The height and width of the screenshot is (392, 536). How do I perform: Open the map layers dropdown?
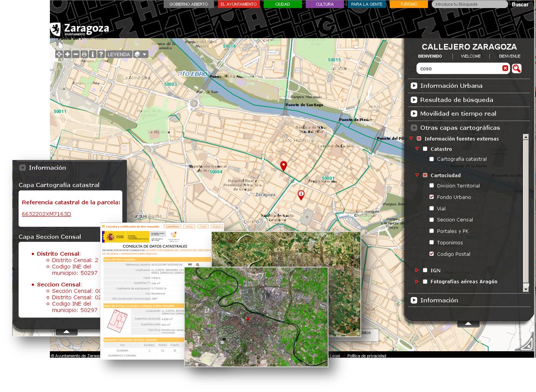(x=141, y=54)
